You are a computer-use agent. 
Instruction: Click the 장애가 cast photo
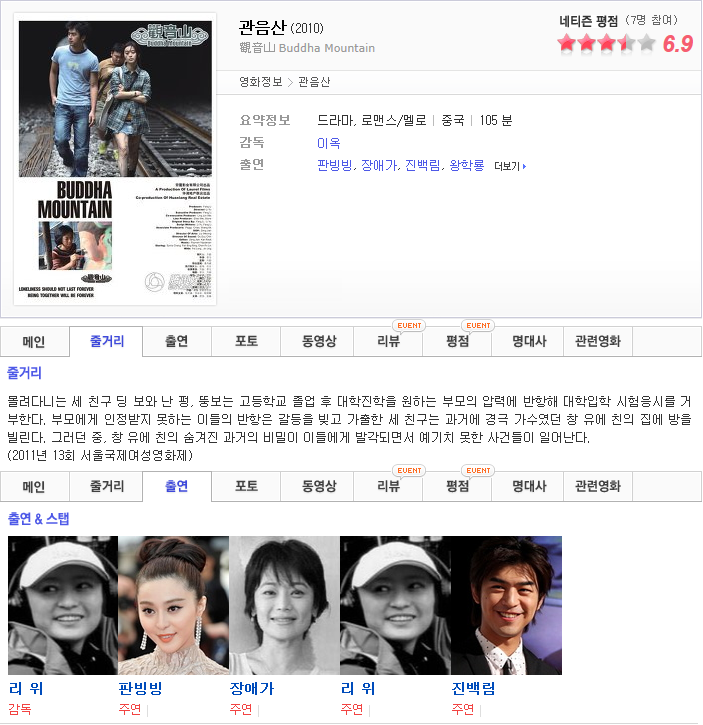[x=284, y=605]
